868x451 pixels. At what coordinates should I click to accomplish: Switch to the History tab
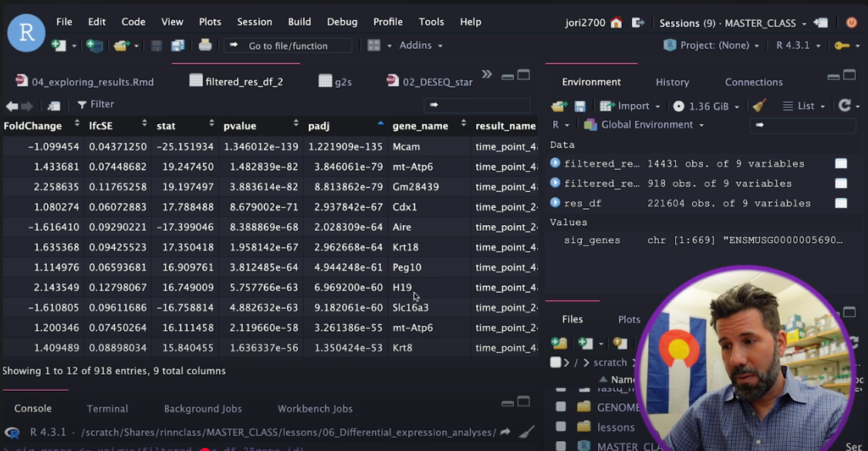click(x=673, y=82)
